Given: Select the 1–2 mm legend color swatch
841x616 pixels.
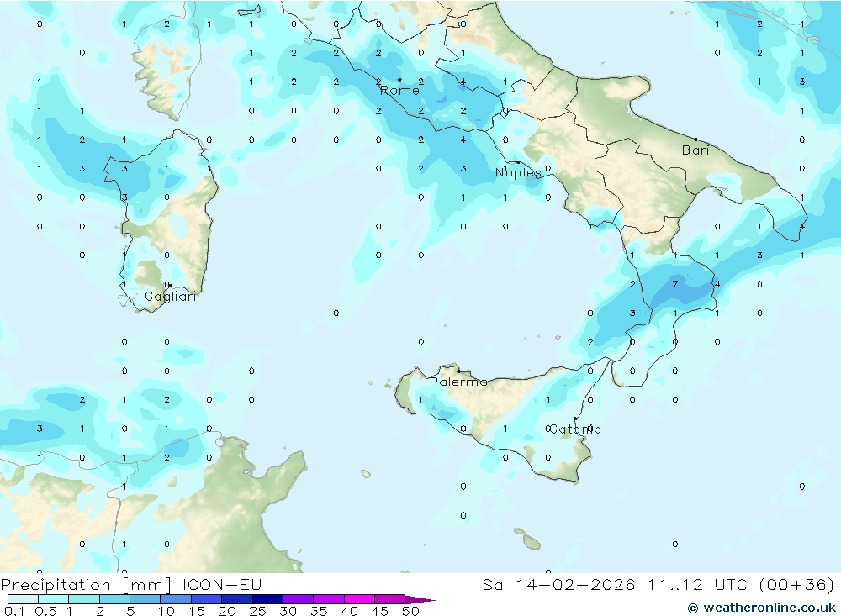Looking at the screenshot, I should [x=83, y=599].
